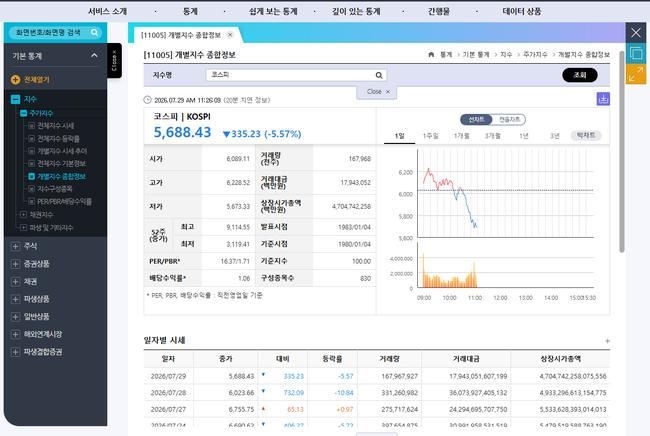
Task: Click the plus icon beside 일자별 시세
Action: (x=607, y=341)
